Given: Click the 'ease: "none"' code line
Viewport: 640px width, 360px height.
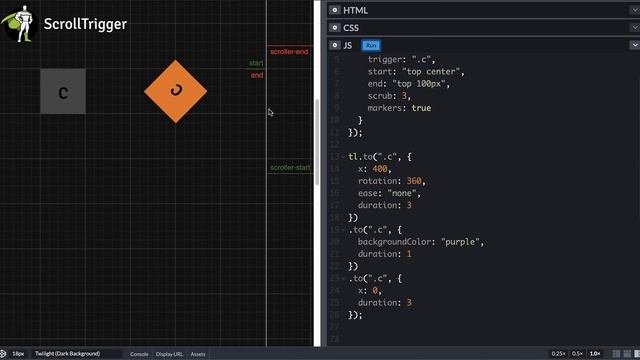Looking at the screenshot, I should (389, 193).
